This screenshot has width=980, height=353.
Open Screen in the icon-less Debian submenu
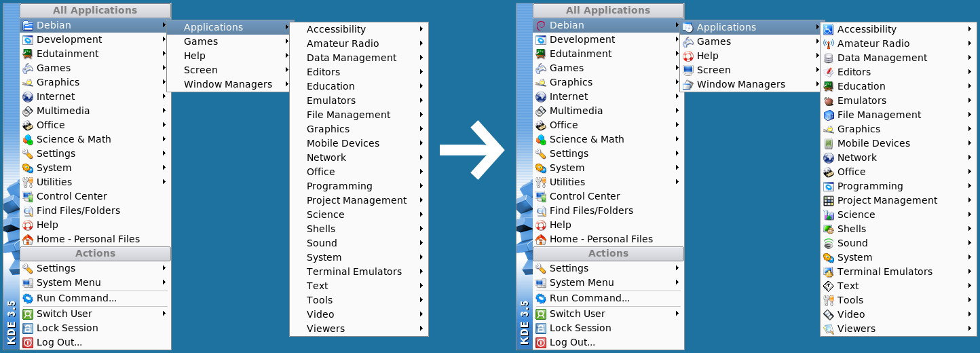click(229, 70)
